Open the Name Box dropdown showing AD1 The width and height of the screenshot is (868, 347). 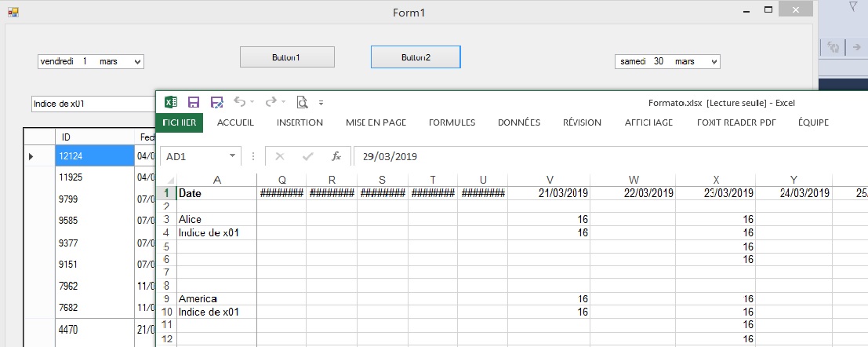[x=233, y=156]
